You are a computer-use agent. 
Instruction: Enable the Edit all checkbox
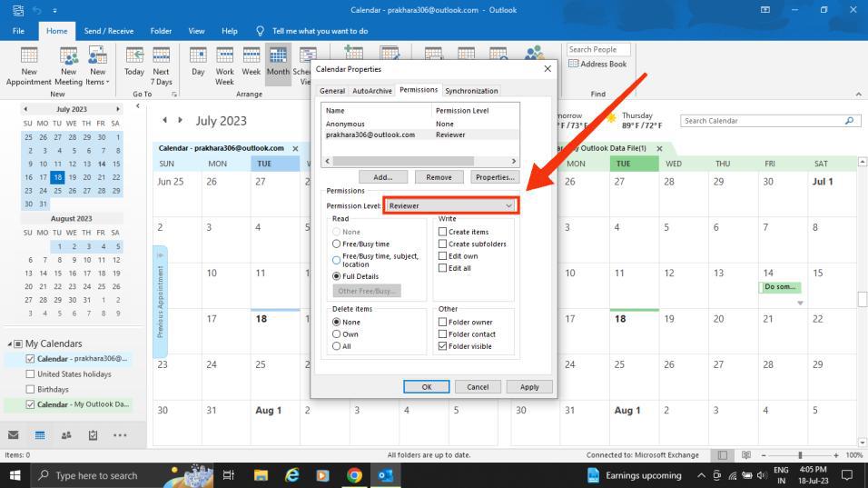click(442, 268)
